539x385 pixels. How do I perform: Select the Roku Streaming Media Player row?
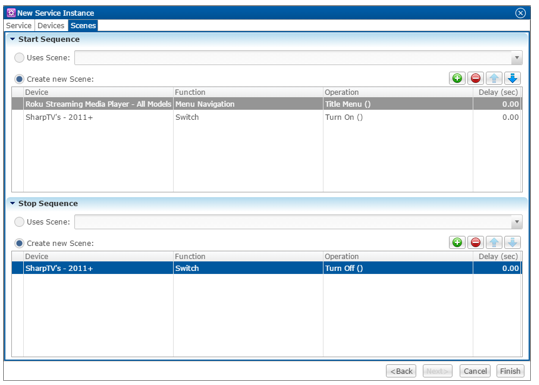coord(267,104)
